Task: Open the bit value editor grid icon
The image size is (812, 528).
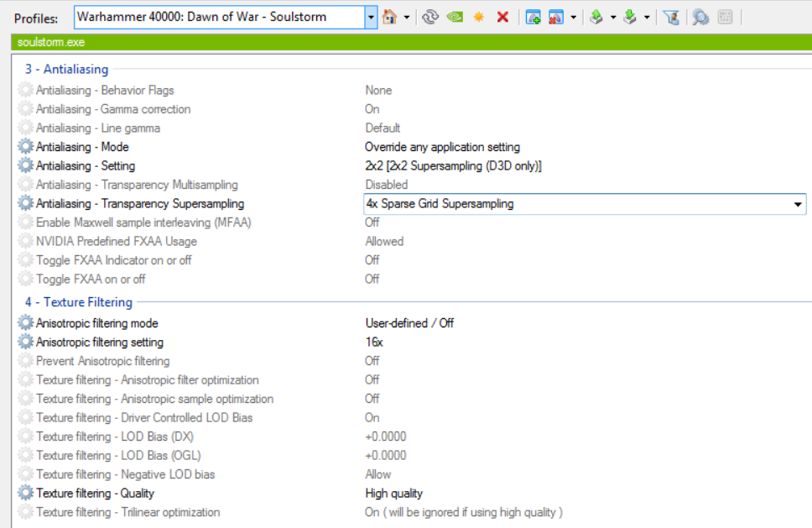Action: point(726,17)
